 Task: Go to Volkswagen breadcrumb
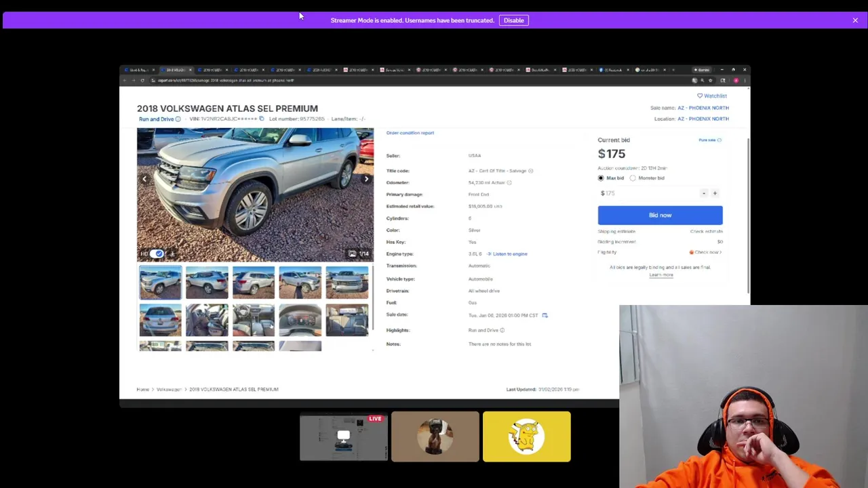point(169,390)
